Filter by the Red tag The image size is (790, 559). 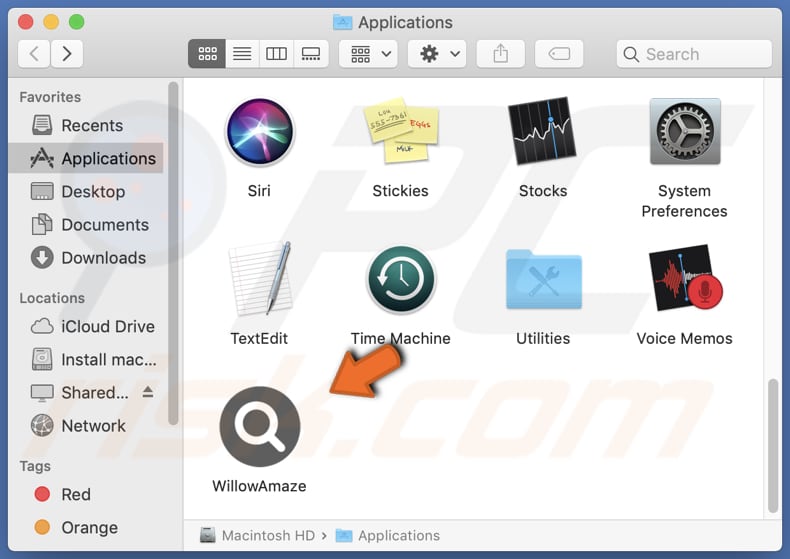click(86, 495)
